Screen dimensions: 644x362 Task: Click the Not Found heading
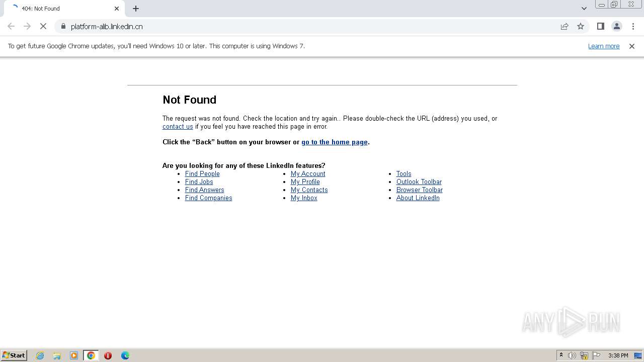(189, 100)
